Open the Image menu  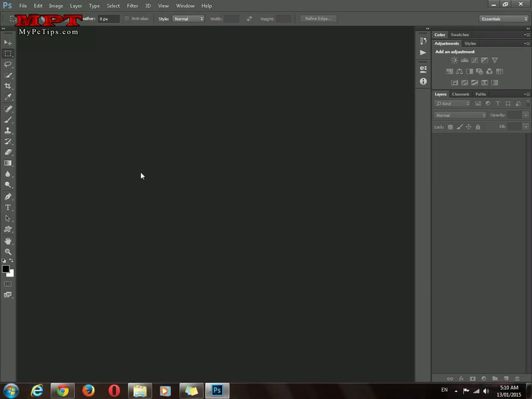click(56, 6)
